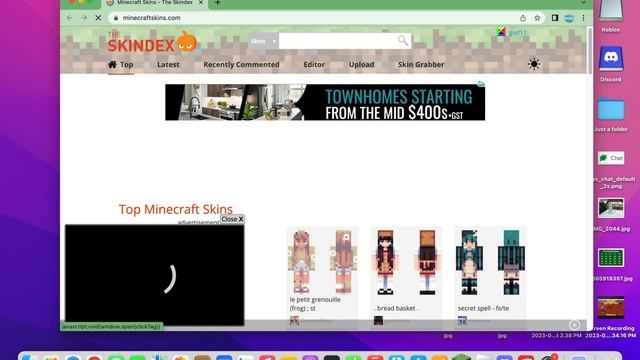Open the 'Just a folder' desktop folder
Image resolution: width=640 pixels, height=360 pixels.
coord(611,114)
